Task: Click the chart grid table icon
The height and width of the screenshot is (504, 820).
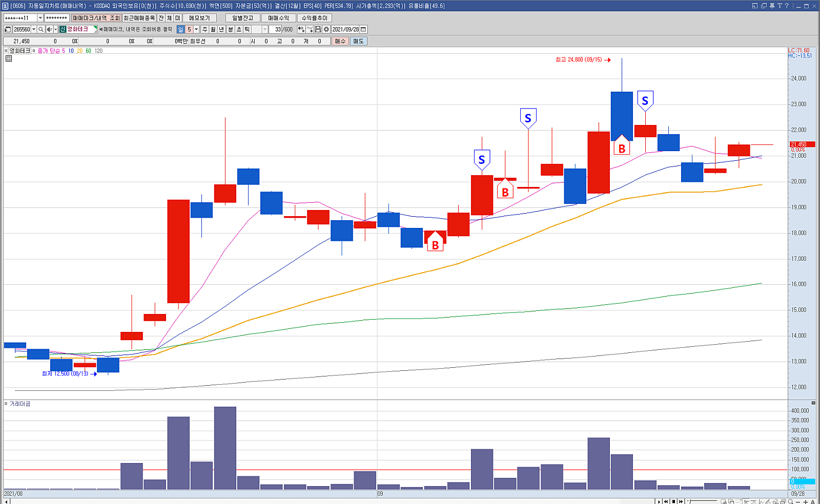Action: tap(9, 58)
